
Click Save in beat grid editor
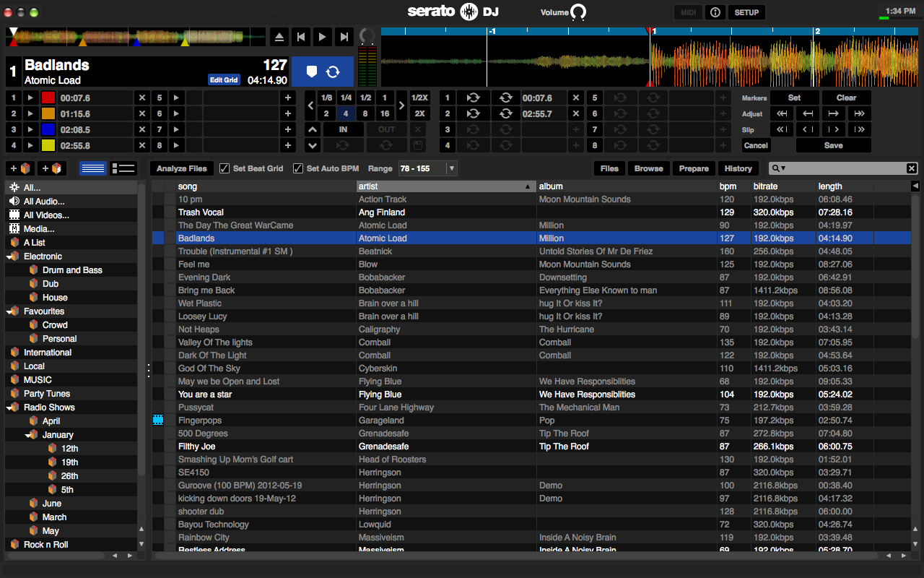(833, 145)
